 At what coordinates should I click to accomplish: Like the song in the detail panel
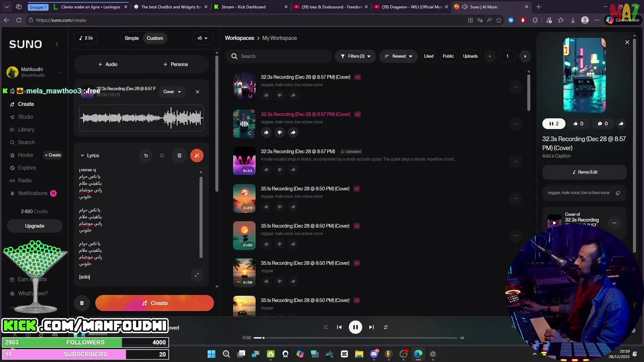click(x=578, y=124)
